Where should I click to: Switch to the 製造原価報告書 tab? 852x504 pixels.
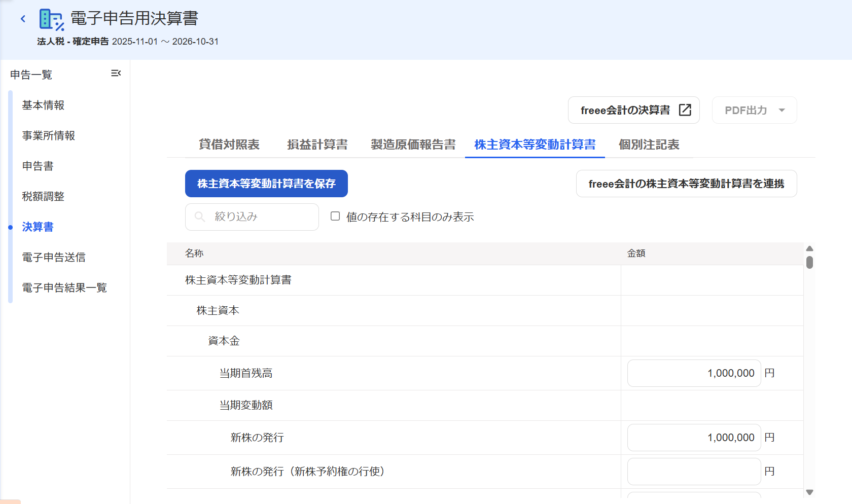[x=413, y=145]
